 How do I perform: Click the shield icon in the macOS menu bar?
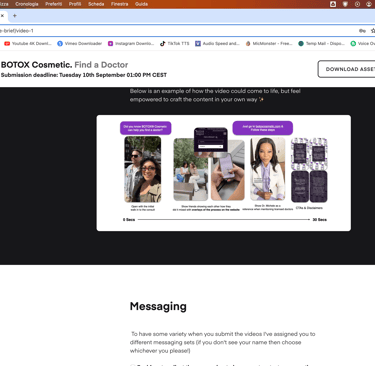[x=345, y=4]
